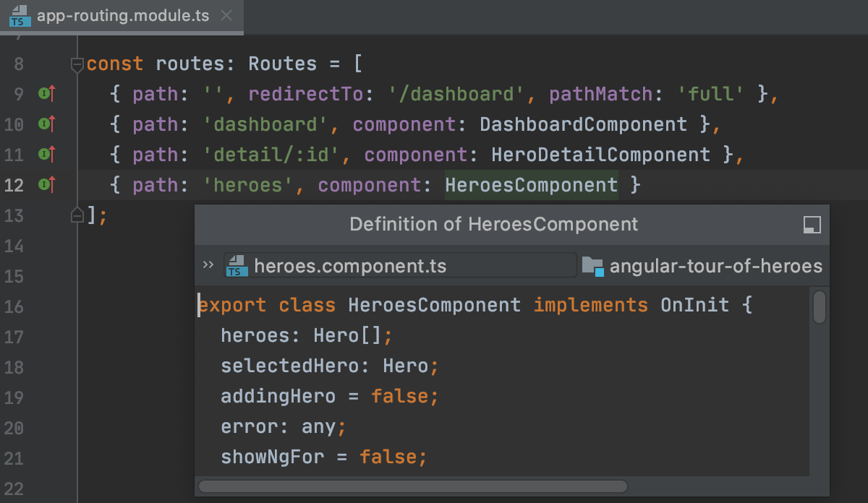Click the showNgFor = false line in popup
This screenshot has width=868, height=503.
[x=324, y=457]
